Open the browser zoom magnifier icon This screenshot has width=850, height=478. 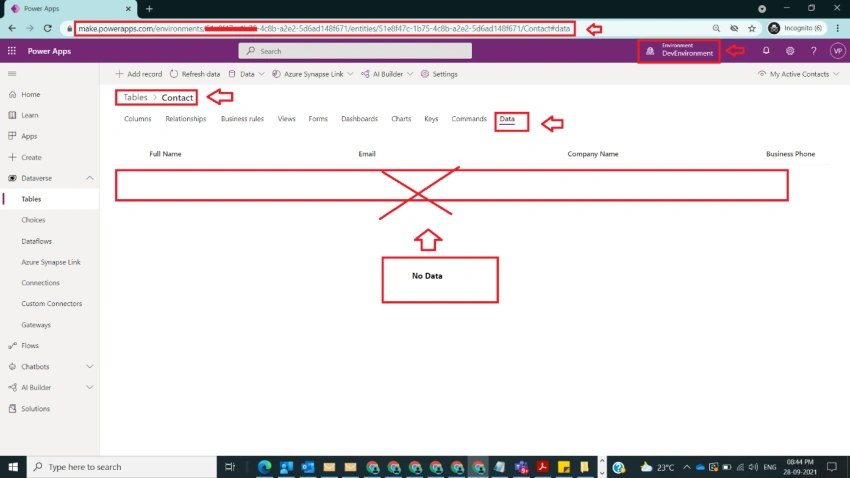(716, 28)
